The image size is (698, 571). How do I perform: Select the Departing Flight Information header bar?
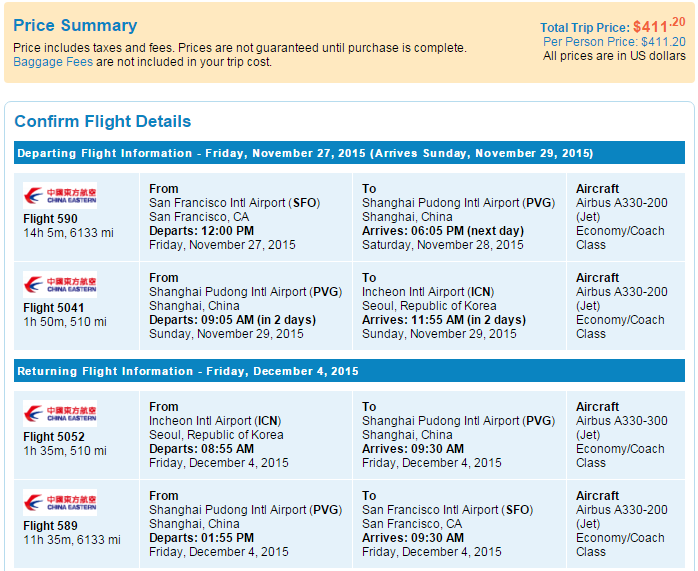(349, 153)
